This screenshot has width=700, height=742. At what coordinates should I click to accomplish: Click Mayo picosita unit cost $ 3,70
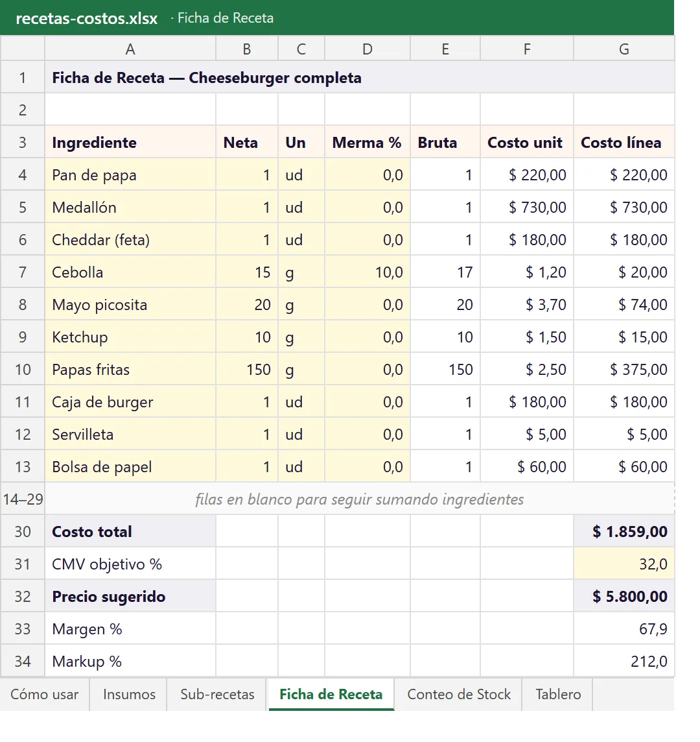click(527, 304)
